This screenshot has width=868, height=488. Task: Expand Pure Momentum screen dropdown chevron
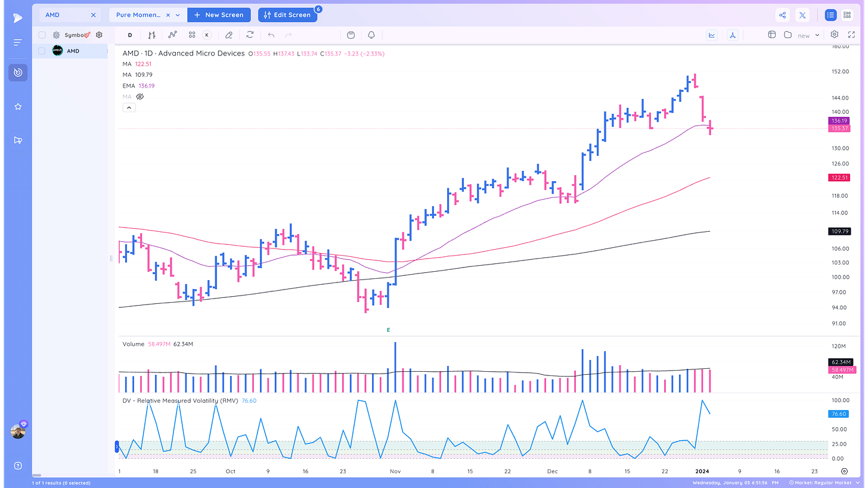pyautogui.click(x=178, y=15)
